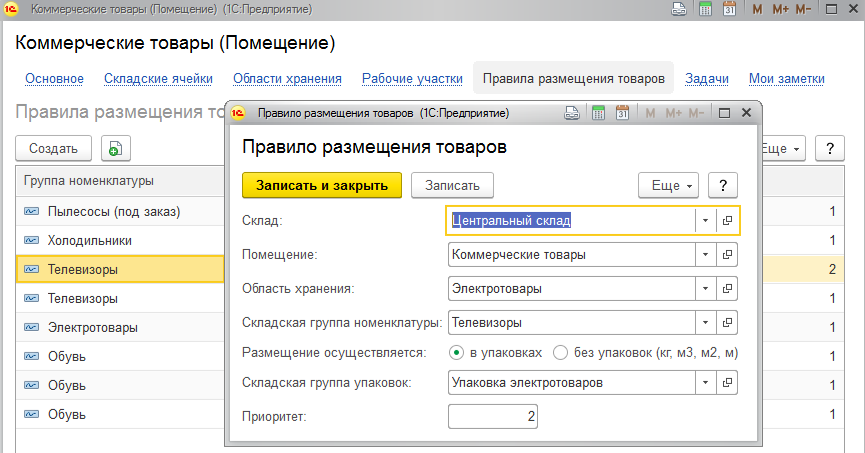Click open-form icon for Складская группа упаковок
The width and height of the screenshot is (865, 453).
[728, 382]
